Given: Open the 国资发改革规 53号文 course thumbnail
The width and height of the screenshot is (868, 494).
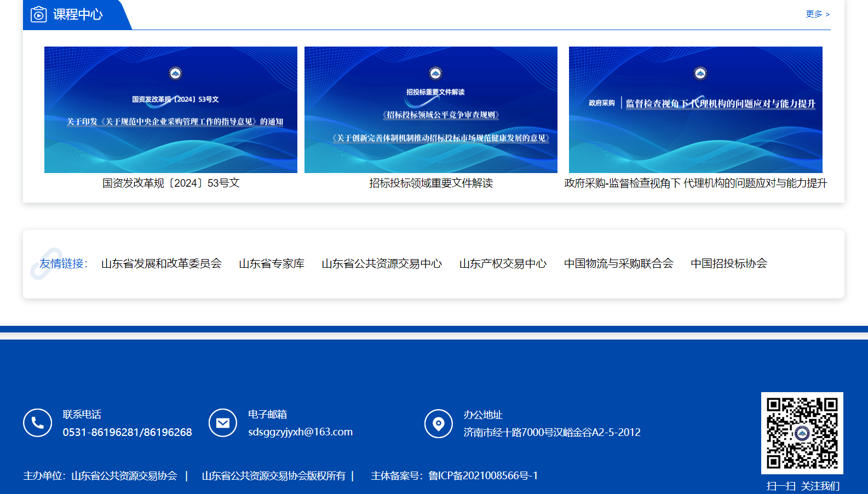Looking at the screenshot, I should 170,110.
